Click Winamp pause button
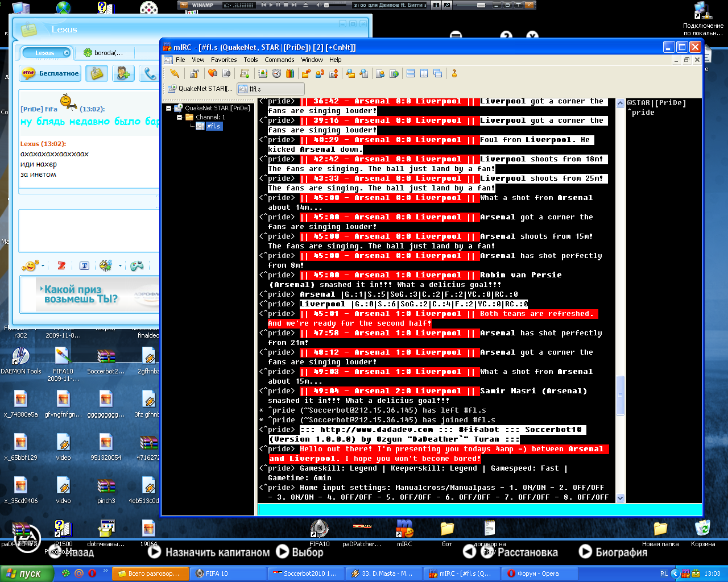Screen dimensions: 728x582 pos(279,5)
